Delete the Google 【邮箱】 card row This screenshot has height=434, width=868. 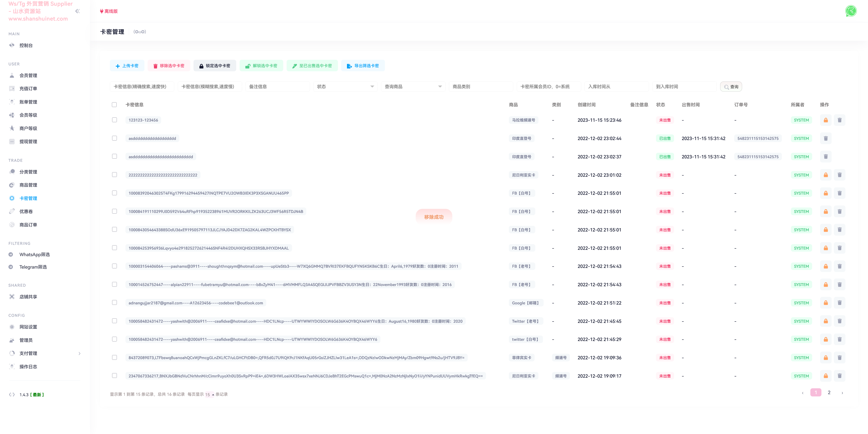click(839, 303)
